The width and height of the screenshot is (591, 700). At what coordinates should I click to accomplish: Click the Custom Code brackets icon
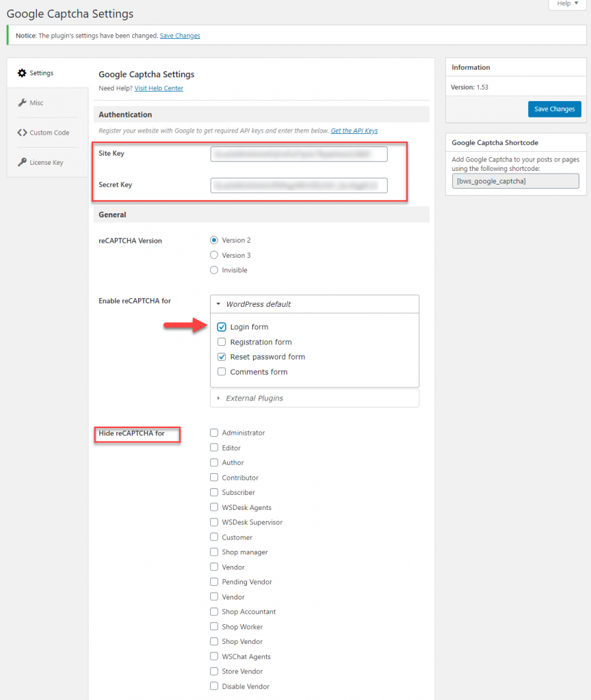pos(22,133)
